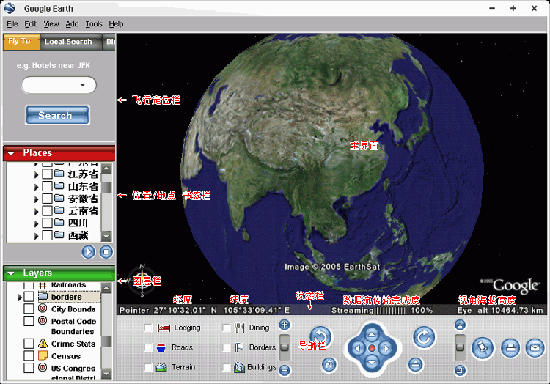The image size is (550, 384).
Task: Expand the 江苏省 folder
Action: click(x=36, y=174)
